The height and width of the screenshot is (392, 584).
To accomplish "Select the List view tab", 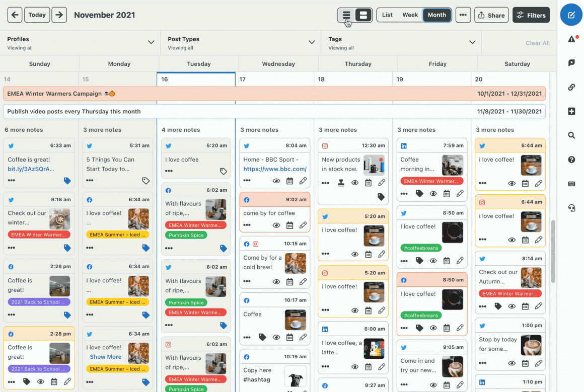I will [x=387, y=15].
